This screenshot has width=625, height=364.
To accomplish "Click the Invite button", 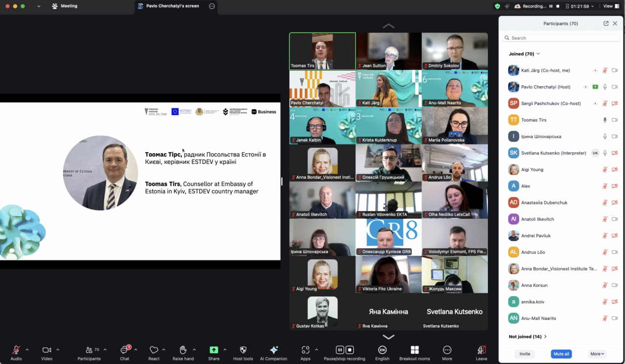I will tap(525, 354).
